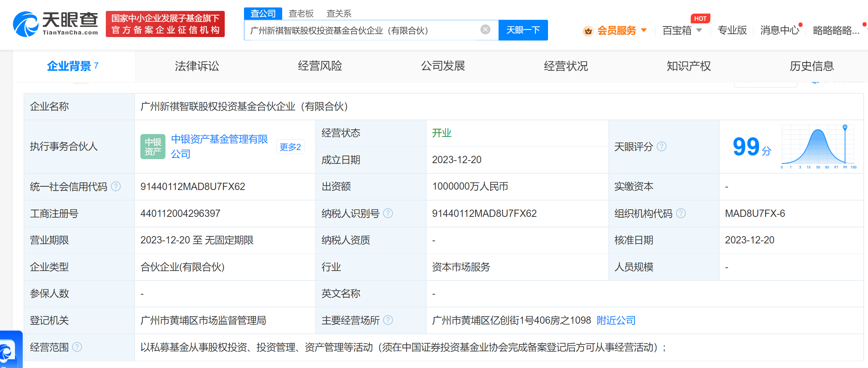Viewport: 868px width, 368px height.
Task: Click the 天眼一下 search button
Action: pyautogui.click(x=523, y=30)
